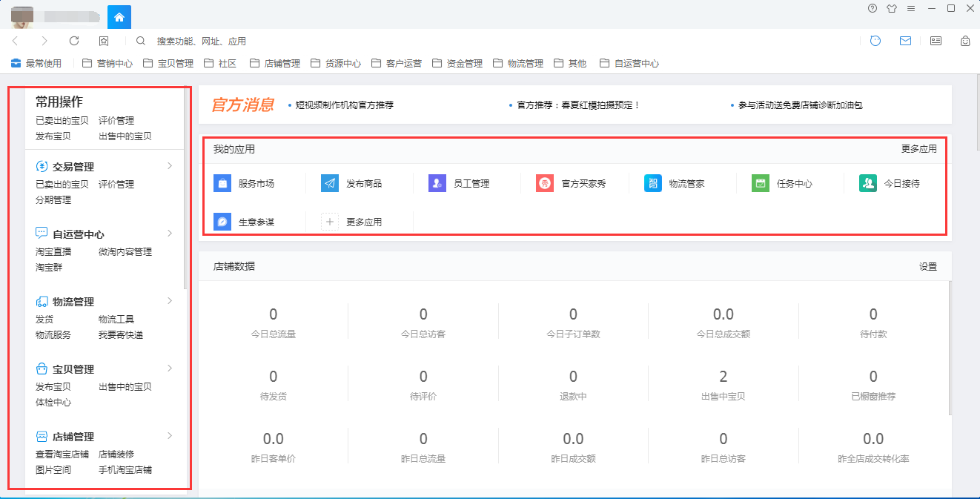Click the 任务中心 green icon
The height and width of the screenshot is (499, 980).
(760, 183)
